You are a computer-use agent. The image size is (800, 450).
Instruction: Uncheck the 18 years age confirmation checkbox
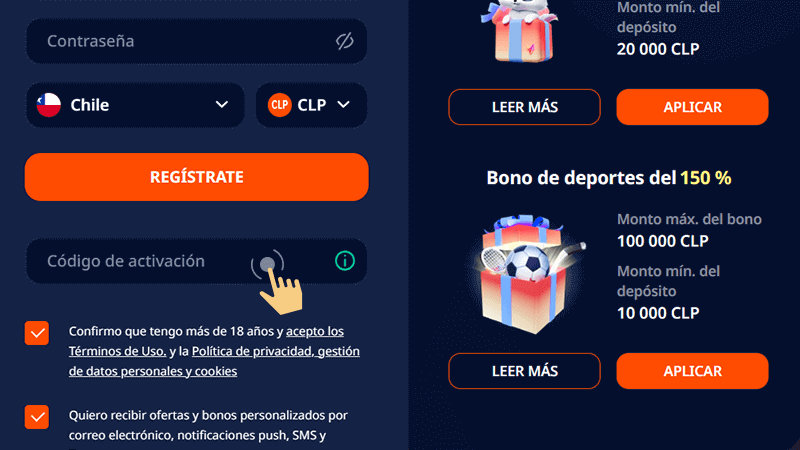tap(37, 333)
